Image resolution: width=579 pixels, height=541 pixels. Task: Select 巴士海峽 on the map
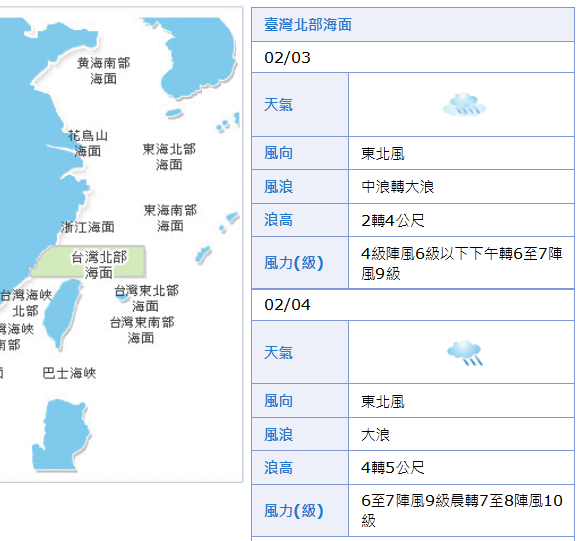69,373
